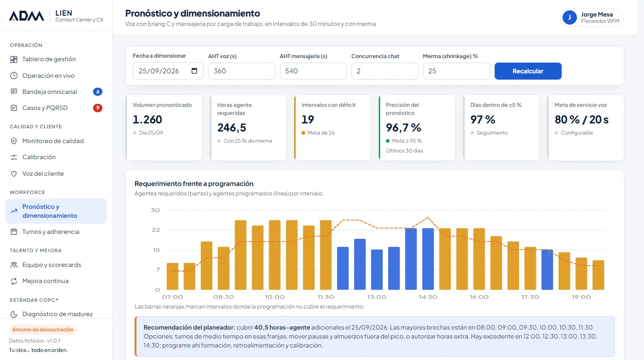The width and height of the screenshot is (644, 360).
Task: Go to Operación en vivo
Action: coord(56,76)
